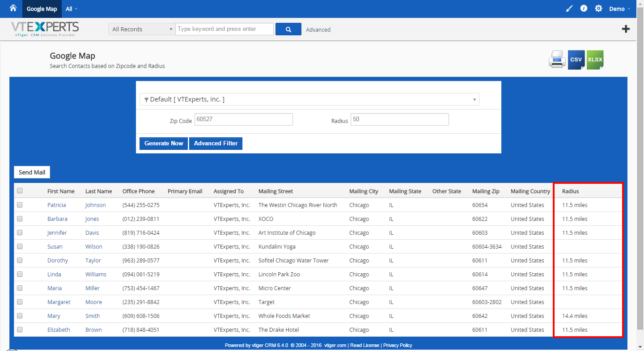Viewport: 644px width, 351px height.
Task: Open contact Maria link
Action: point(55,288)
